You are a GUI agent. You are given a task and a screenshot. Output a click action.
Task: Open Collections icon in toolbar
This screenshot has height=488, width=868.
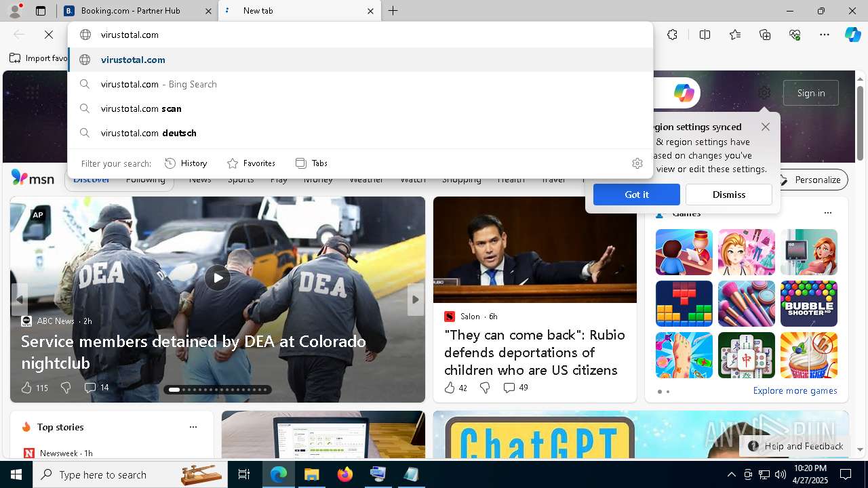point(765,35)
